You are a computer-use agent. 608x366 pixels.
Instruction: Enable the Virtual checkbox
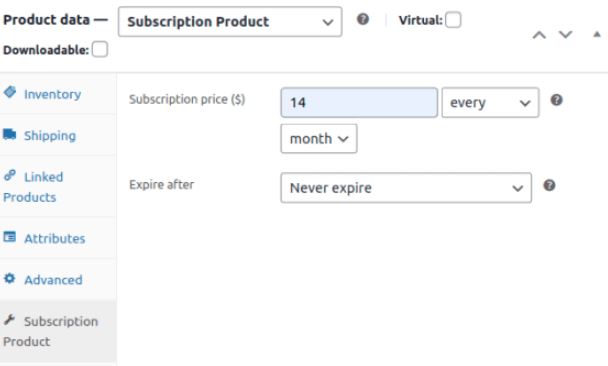pyautogui.click(x=453, y=20)
